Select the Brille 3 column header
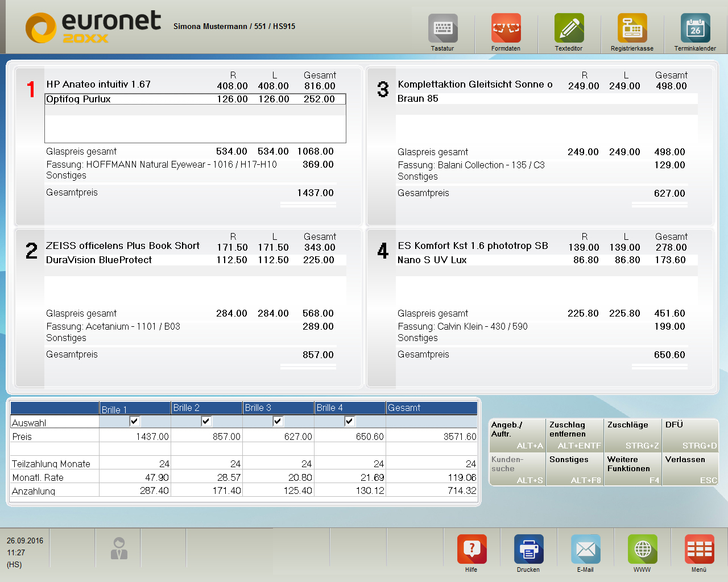The width and height of the screenshot is (728, 582). click(x=279, y=408)
